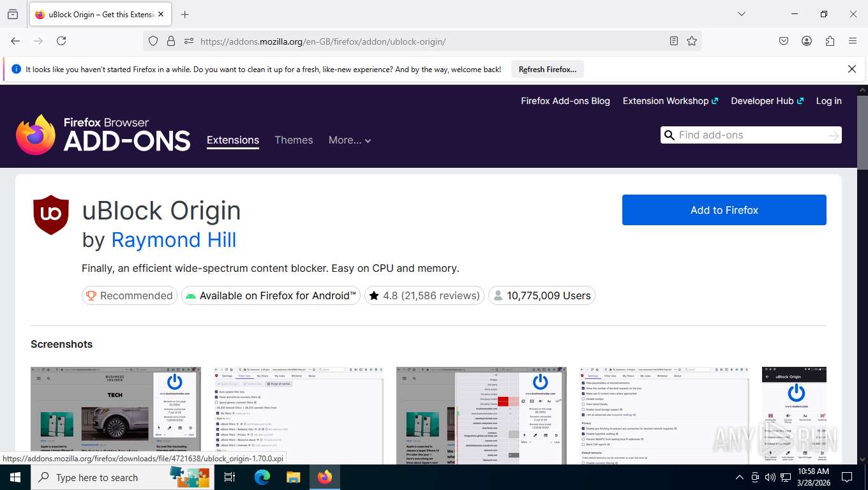Close the uBlock Origin tab
Screen dimensions: 868x490
pos(160,14)
